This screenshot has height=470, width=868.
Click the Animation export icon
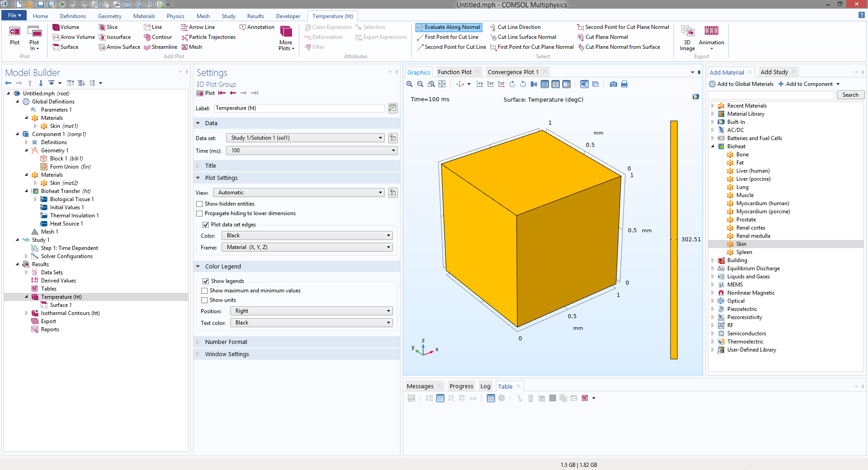(711, 31)
